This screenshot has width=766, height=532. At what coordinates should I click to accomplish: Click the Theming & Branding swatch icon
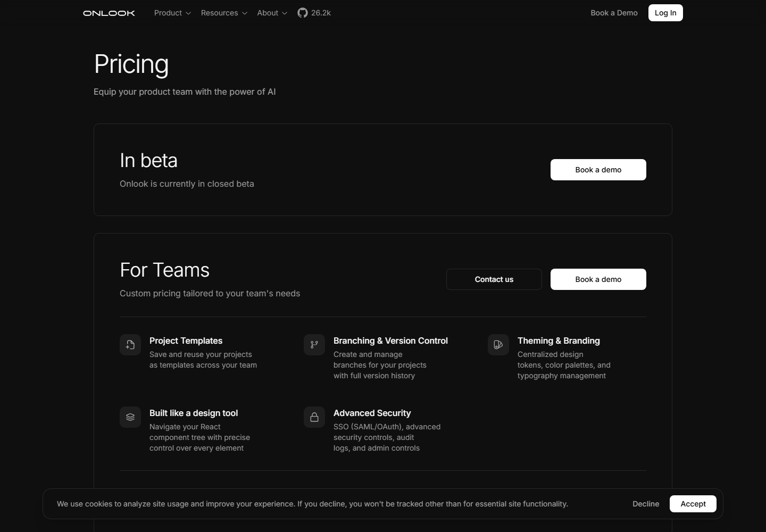pos(498,345)
